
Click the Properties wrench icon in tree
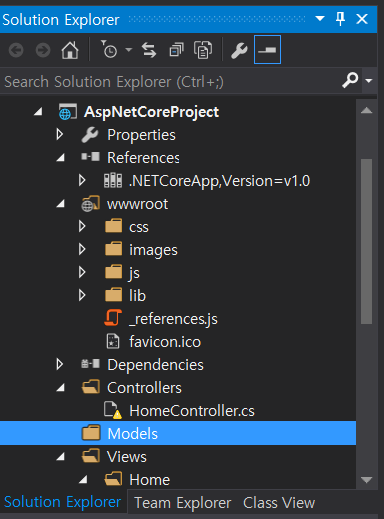90,135
